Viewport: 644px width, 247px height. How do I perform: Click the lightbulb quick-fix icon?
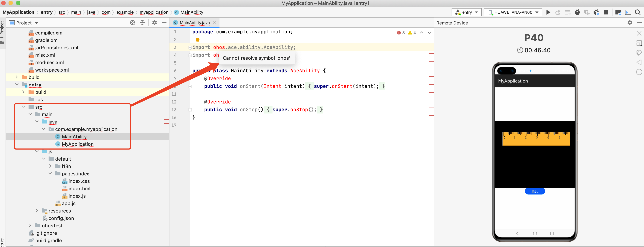197,40
